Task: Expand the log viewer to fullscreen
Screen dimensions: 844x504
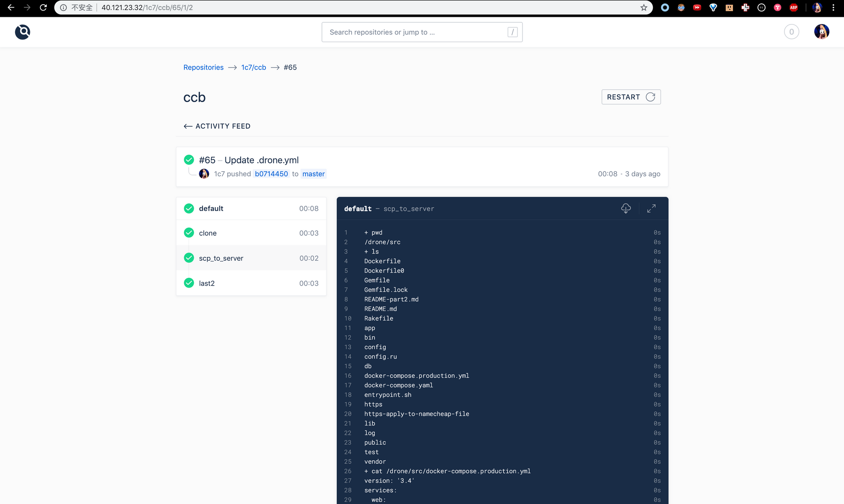Action: (651, 208)
